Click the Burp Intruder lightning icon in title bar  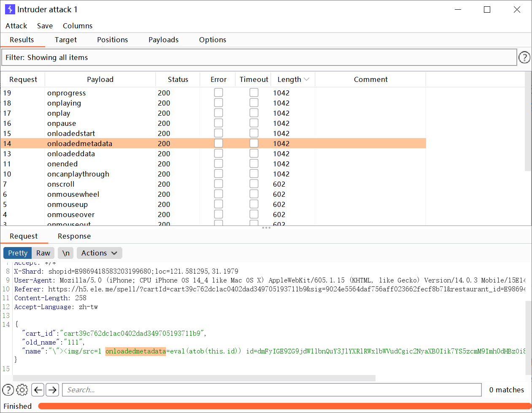10,9
